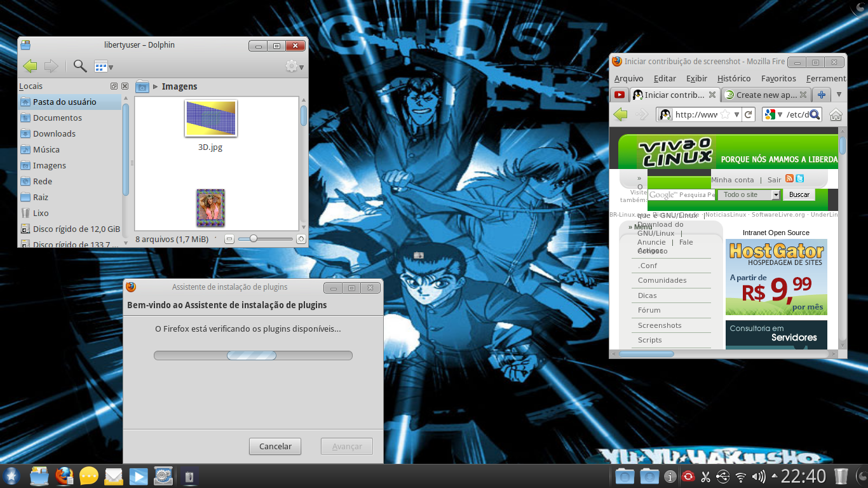Launch the media player from taskbar
This screenshot has height=488, width=868.
pyautogui.click(x=139, y=476)
